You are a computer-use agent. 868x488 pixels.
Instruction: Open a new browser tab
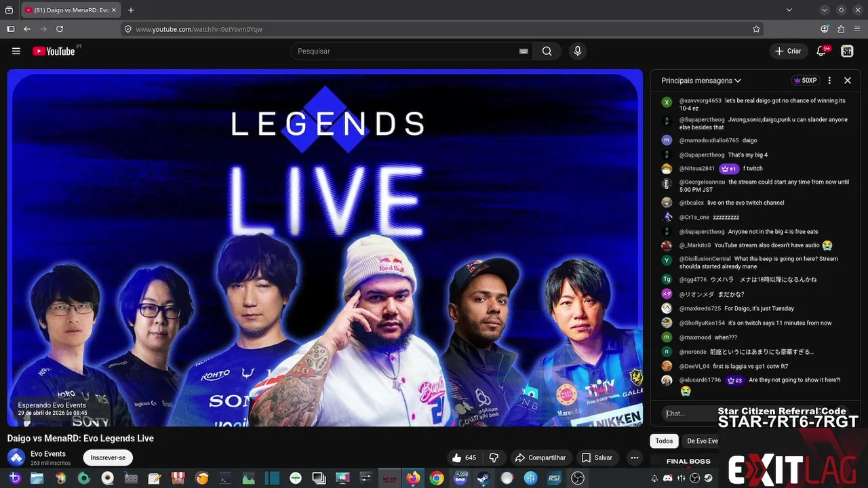click(x=131, y=10)
